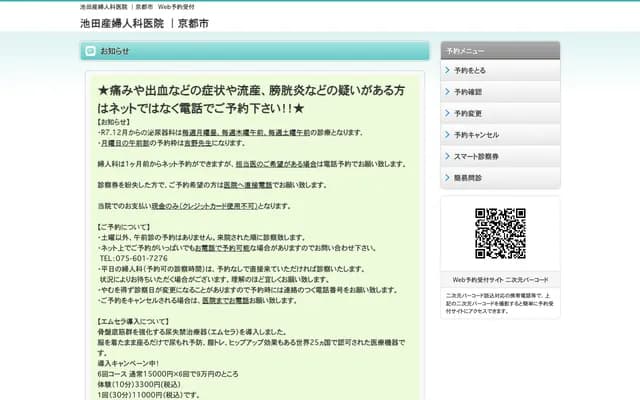Click the arrow icon next to 予約キャンセル
This screenshot has width=640, height=400.
click(x=446, y=134)
